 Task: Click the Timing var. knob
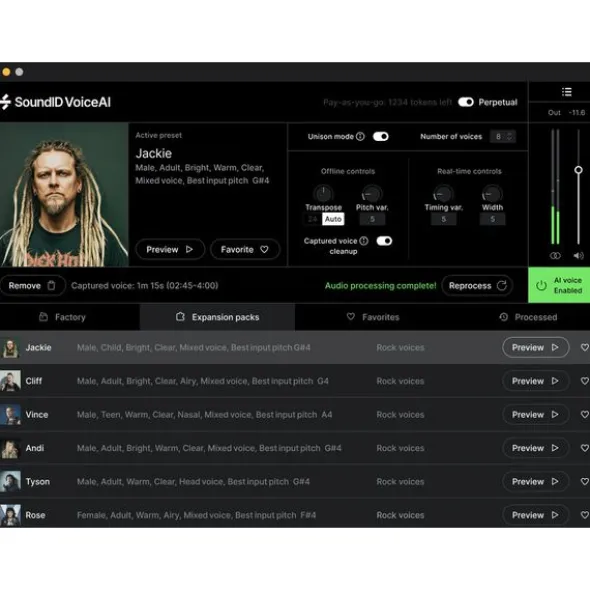point(443,194)
